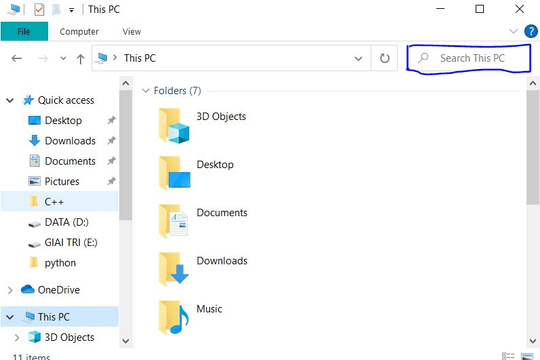Select This PC in navigation pane
The image size is (540, 360).
tap(54, 317)
